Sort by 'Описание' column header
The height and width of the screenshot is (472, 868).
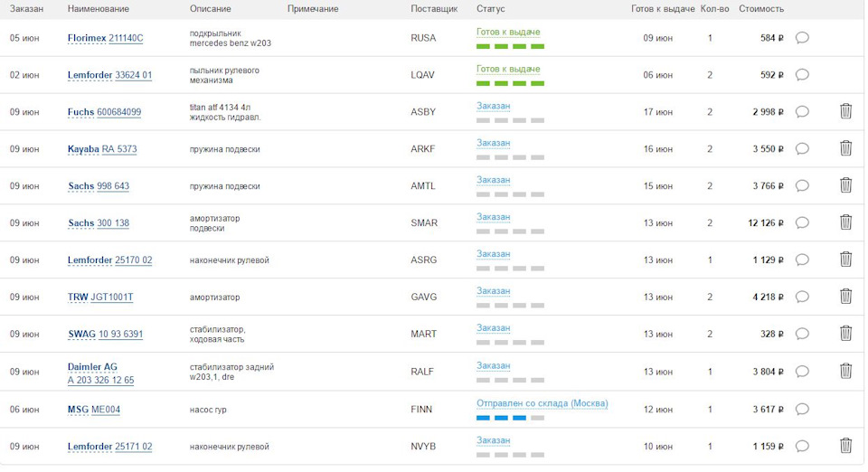tap(211, 9)
